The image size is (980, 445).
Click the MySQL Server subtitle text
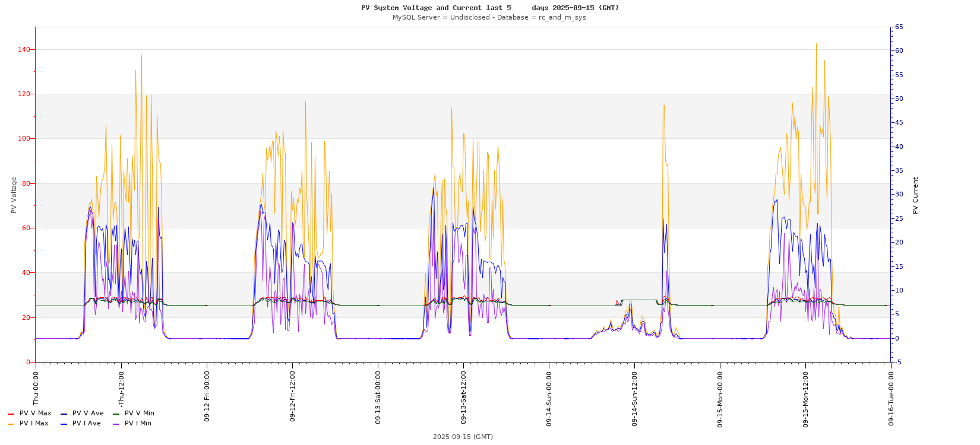coord(489,17)
